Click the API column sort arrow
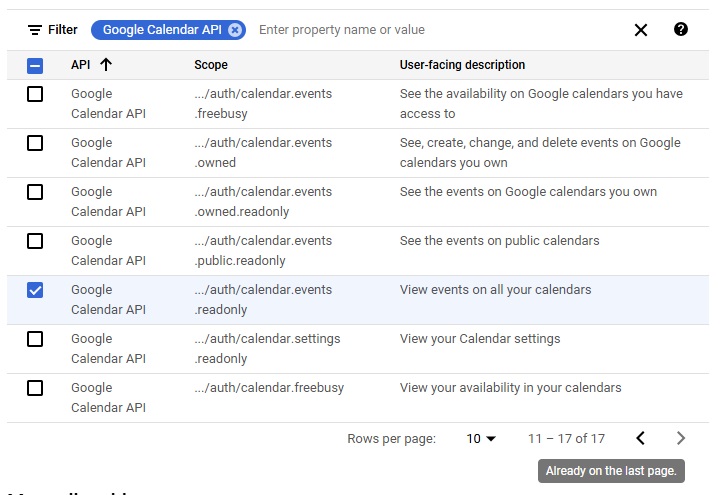 (x=106, y=65)
